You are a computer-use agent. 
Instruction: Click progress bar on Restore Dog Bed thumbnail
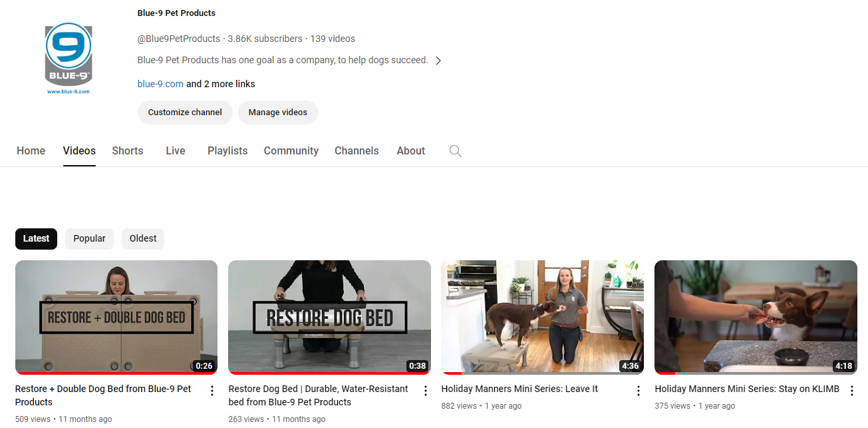tap(329, 373)
